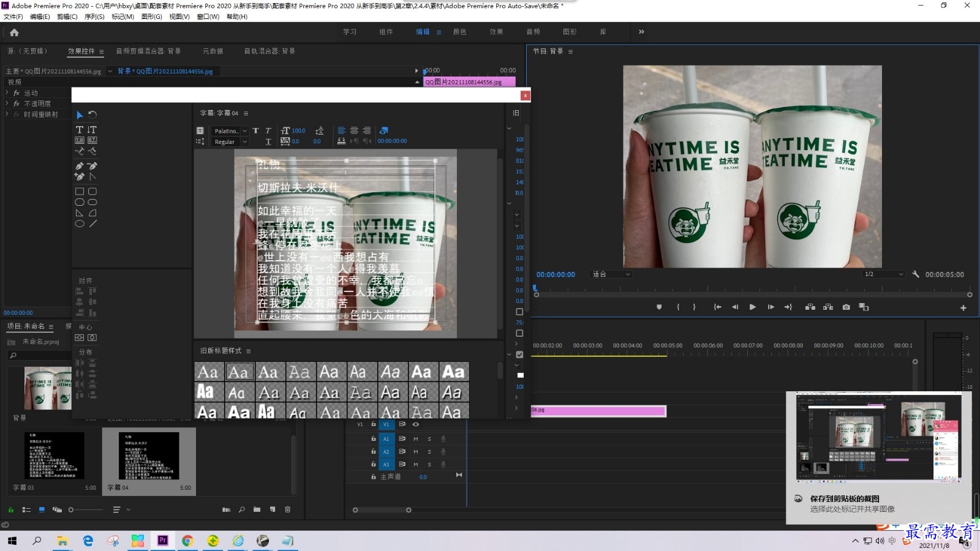
Task: Toggle lock on track A3
Action: [x=373, y=464]
